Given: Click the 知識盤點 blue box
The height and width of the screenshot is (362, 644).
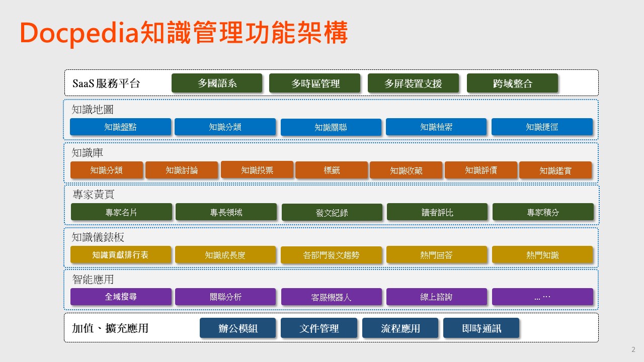Looking at the screenshot, I should [x=120, y=127].
